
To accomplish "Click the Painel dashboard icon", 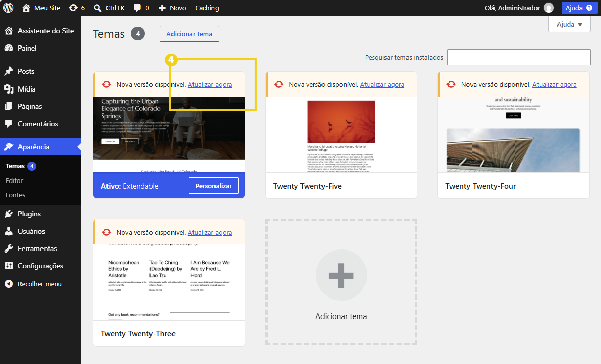I will pyautogui.click(x=8, y=48).
